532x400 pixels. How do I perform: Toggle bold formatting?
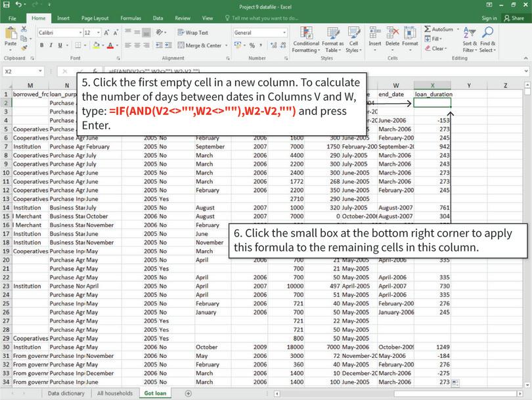point(43,43)
